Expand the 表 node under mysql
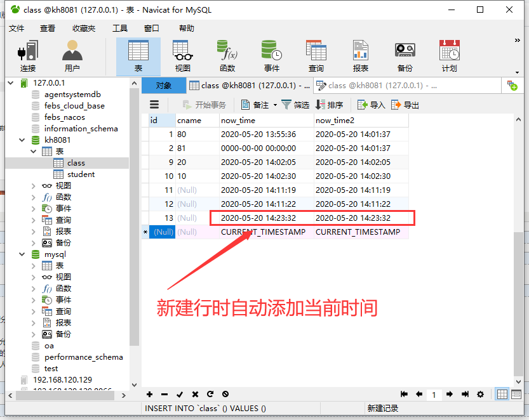The width and height of the screenshot is (529, 420). coord(33,266)
